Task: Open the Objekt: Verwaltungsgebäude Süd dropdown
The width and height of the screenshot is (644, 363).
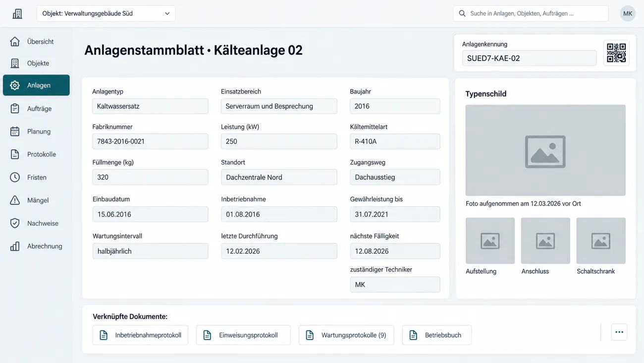Action: (106, 13)
